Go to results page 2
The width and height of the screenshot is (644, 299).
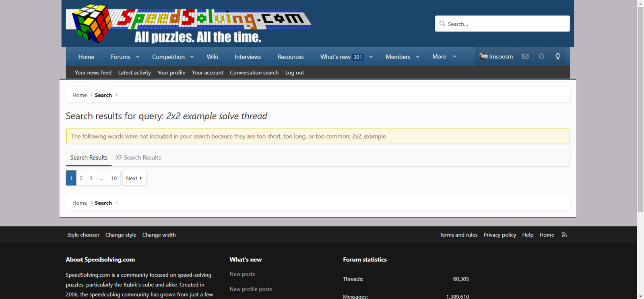coord(81,178)
